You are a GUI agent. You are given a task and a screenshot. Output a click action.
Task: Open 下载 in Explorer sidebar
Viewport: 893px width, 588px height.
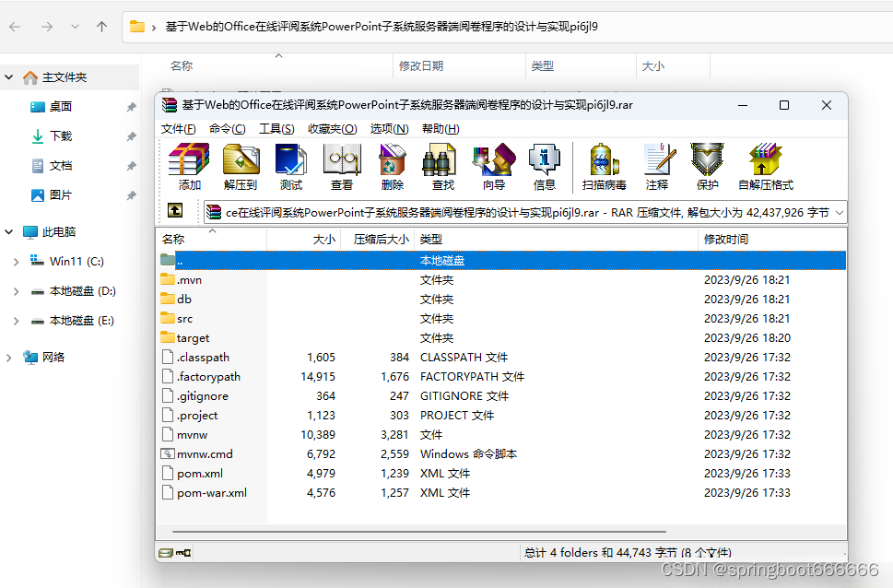pyautogui.click(x=61, y=136)
